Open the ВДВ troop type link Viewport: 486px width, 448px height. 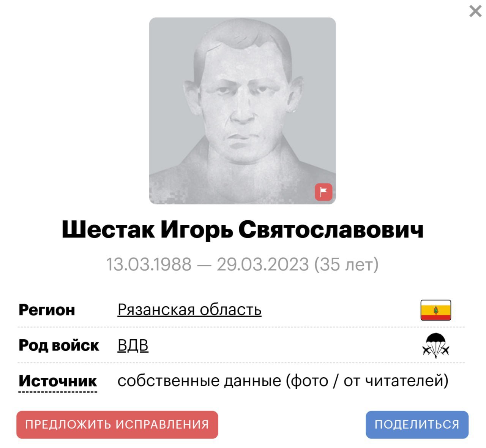coord(133,345)
